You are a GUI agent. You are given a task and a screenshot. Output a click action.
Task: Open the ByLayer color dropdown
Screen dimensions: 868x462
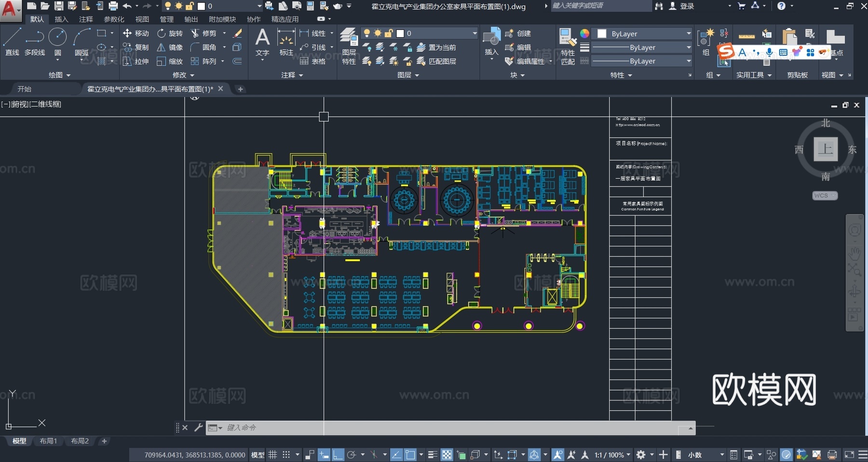point(642,34)
